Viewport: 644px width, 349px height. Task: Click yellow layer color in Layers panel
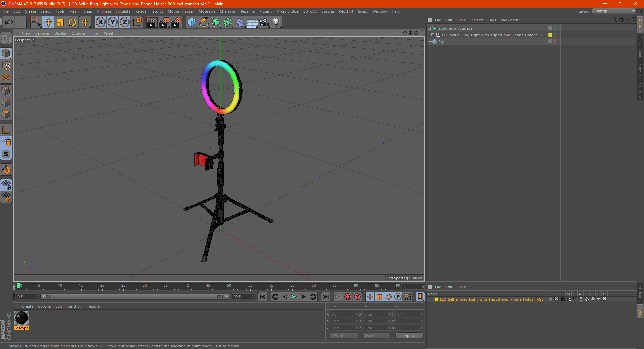[x=436, y=299]
